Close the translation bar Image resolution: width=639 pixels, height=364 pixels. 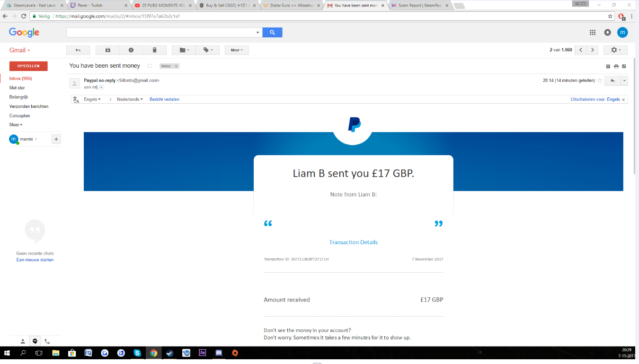tap(623, 99)
